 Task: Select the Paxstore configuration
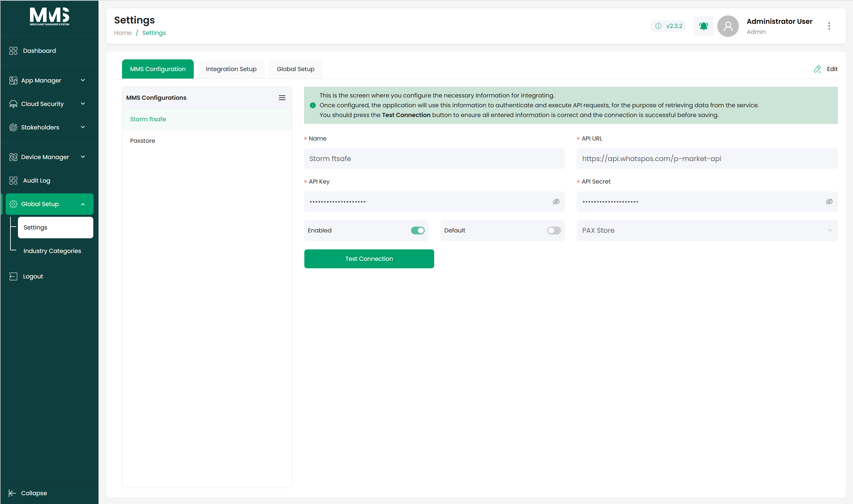(207, 141)
